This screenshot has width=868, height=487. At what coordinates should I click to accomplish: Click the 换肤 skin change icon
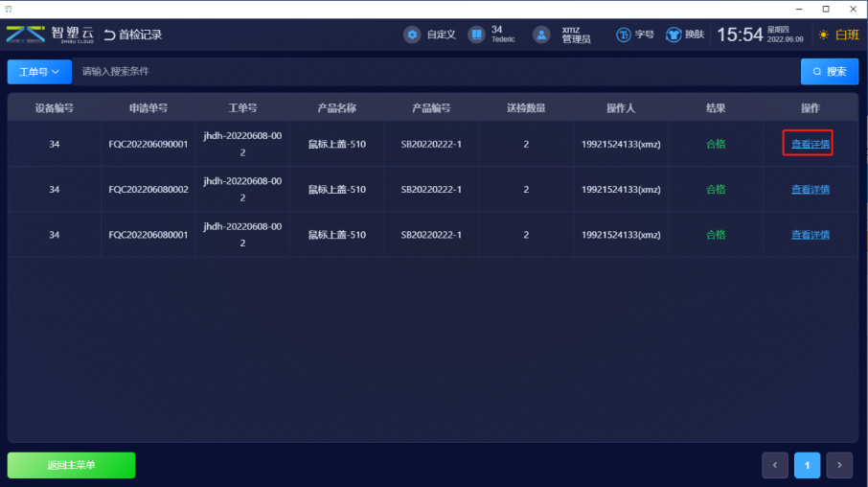(674, 35)
